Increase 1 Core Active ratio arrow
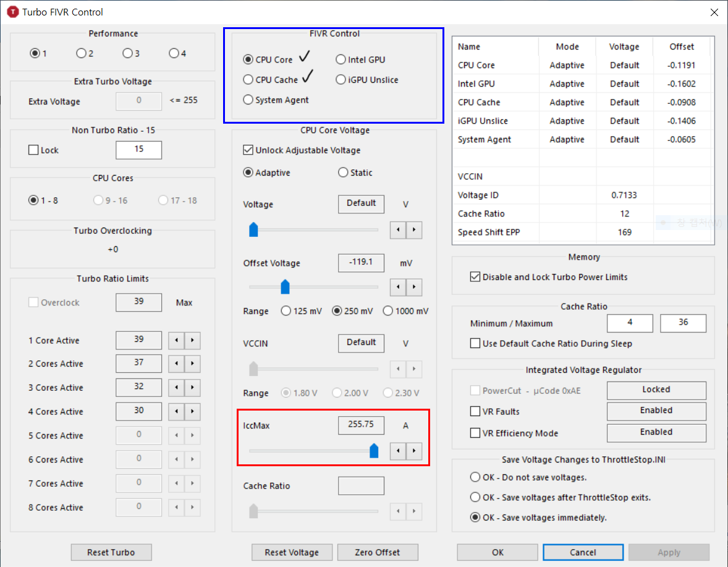Screen dimensions: 728x567 point(192,341)
